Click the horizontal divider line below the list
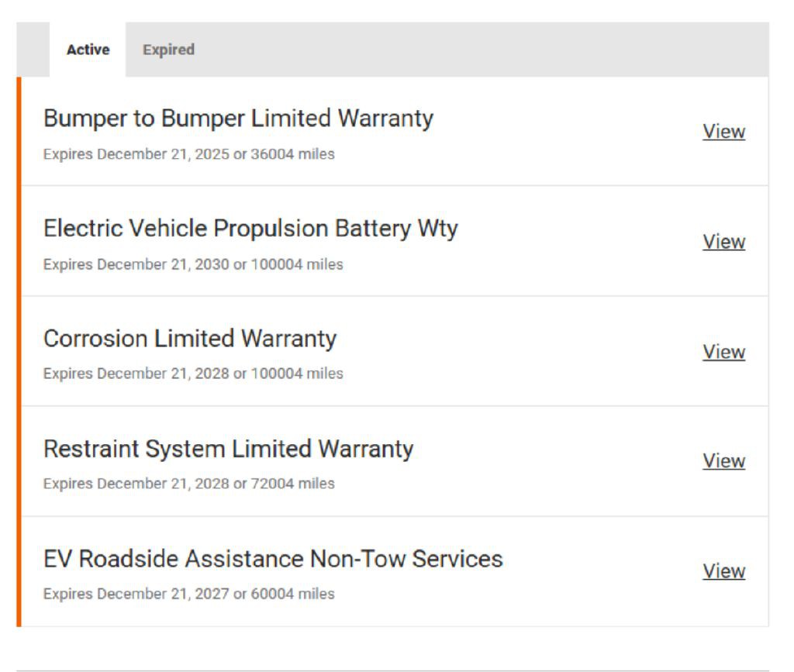The image size is (794, 672). pos(392,670)
